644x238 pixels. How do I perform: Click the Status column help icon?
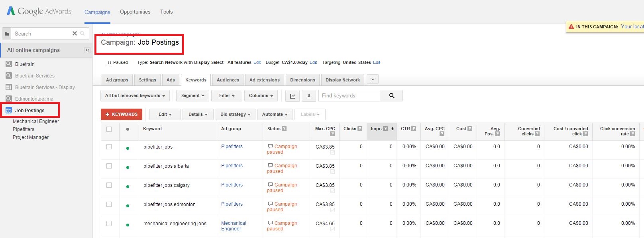pos(284,129)
